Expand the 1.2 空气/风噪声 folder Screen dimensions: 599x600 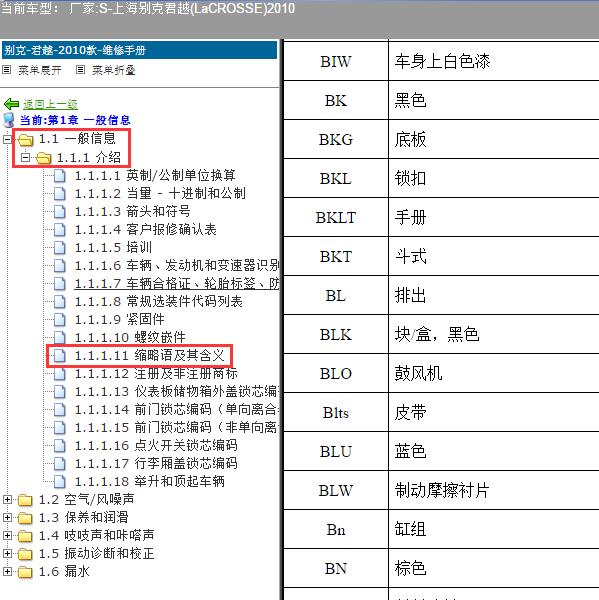[7, 499]
